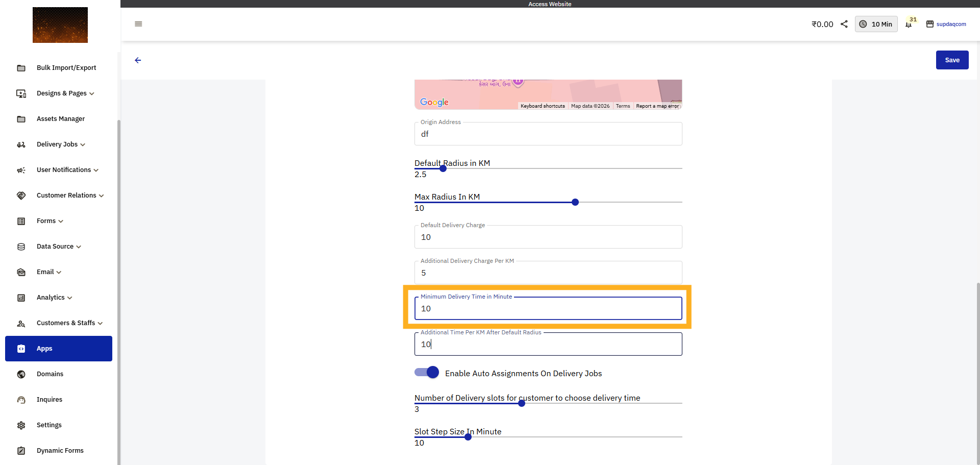Expand the Designs & Pages menu
Viewport: 980px width, 465px height.
(x=92, y=94)
